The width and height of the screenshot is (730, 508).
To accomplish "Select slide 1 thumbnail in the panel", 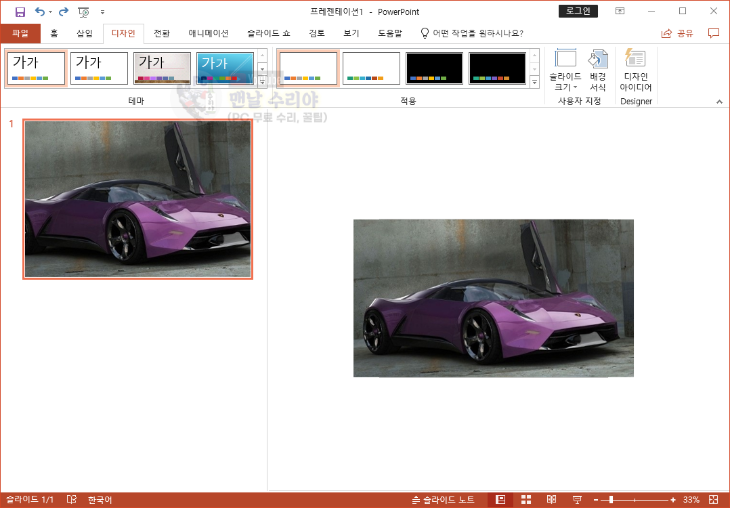I will click(137, 199).
